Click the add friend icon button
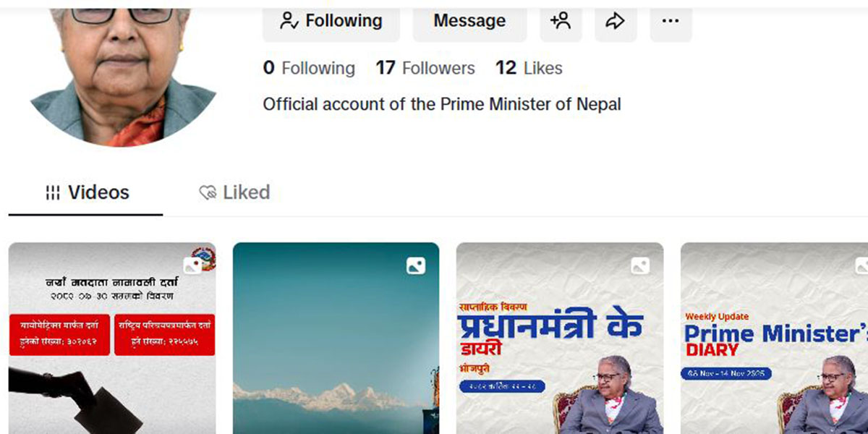868x434 pixels. tap(561, 21)
